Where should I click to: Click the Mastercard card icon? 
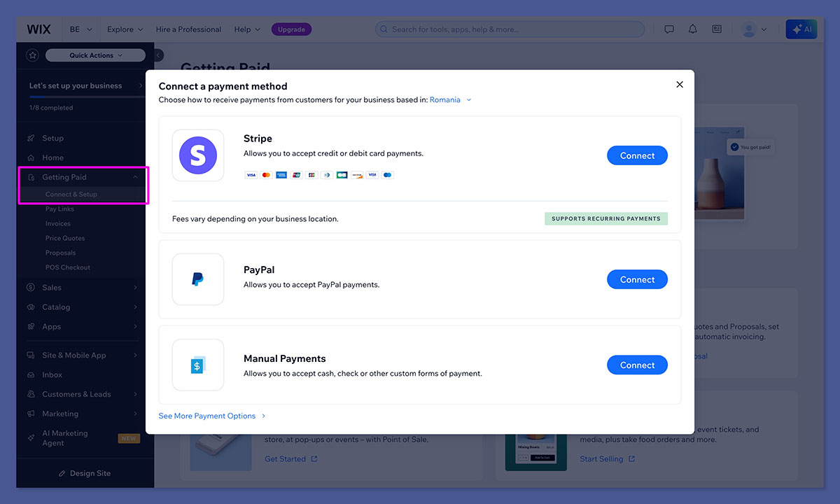click(x=267, y=175)
